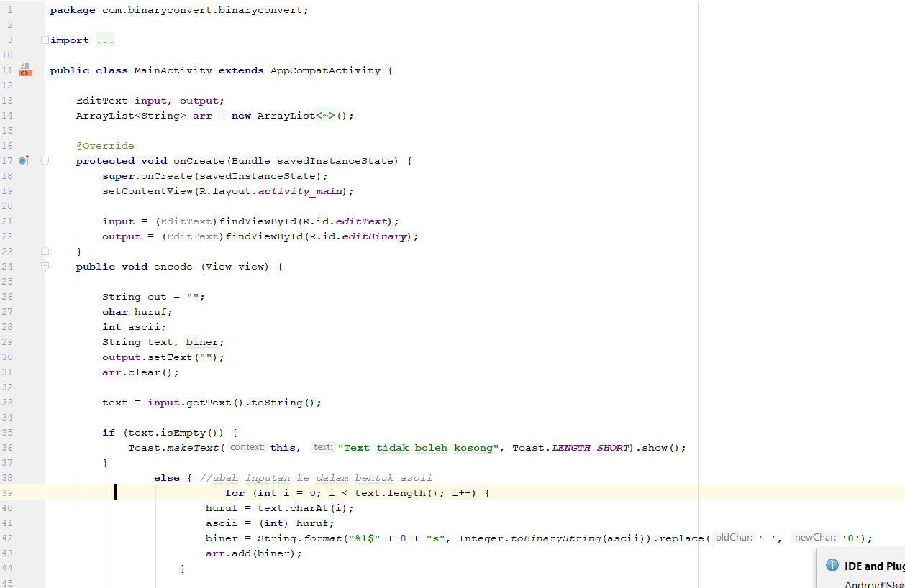Click 'View view' parameter of encode
Image resolution: width=905 pixels, height=588 pixels.
[x=235, y=267]
